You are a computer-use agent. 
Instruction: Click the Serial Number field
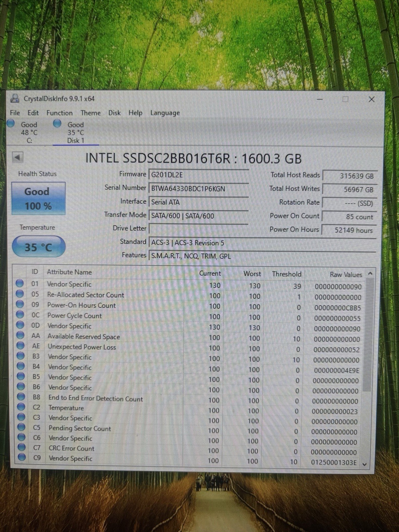[x=199, y=189]
